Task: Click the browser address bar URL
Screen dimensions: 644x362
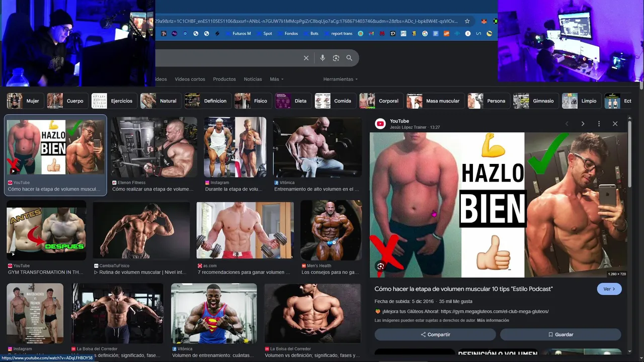Action: tap(306, 21)
